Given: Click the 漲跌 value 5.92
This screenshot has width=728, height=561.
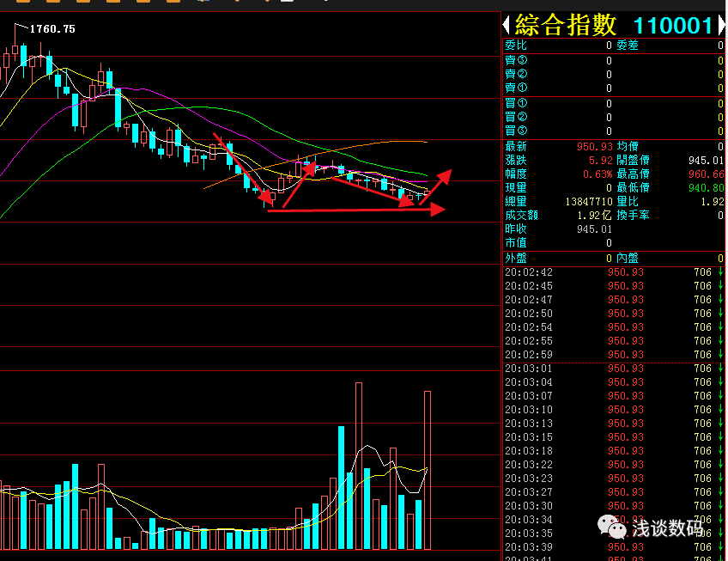Looking at the screenshot, I should [601, 161].
